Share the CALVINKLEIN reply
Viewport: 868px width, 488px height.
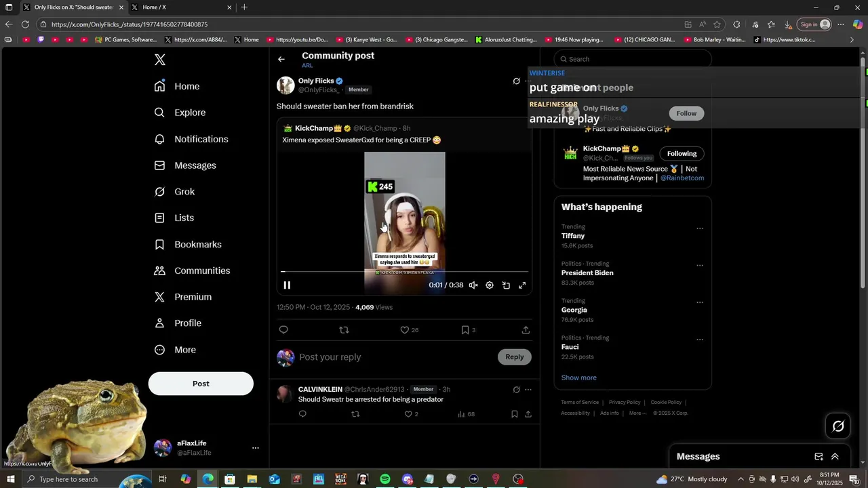[x=528, y=414]
